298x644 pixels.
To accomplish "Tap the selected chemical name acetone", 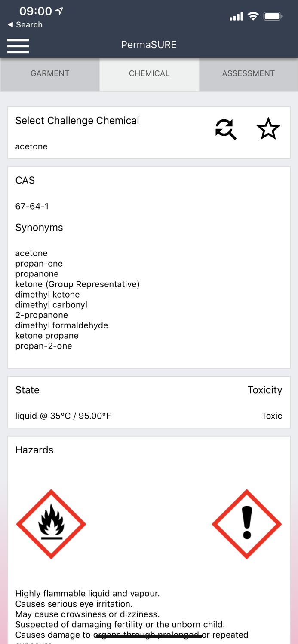I will pyautogui.click(x=31, y=146).
